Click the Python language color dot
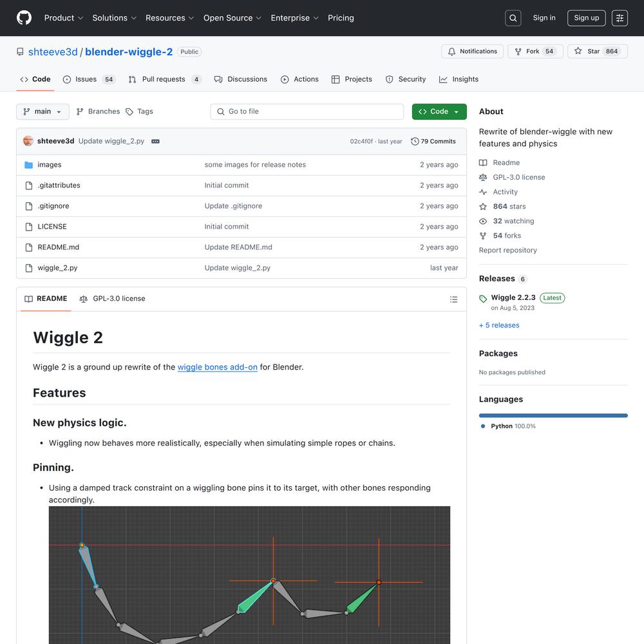The width and height of the screenshot is (644, 644). coord(483,426)
